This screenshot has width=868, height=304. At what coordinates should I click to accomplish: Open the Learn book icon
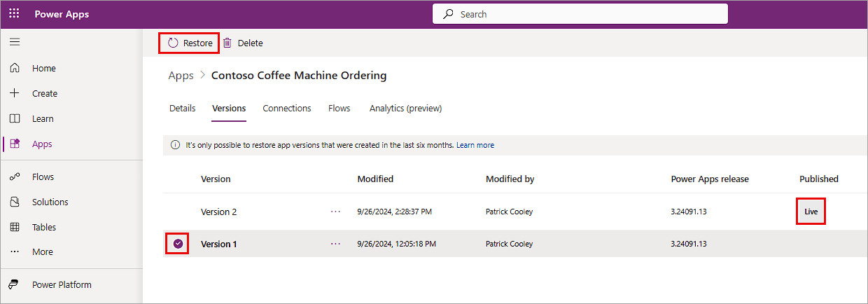(14, 118)
